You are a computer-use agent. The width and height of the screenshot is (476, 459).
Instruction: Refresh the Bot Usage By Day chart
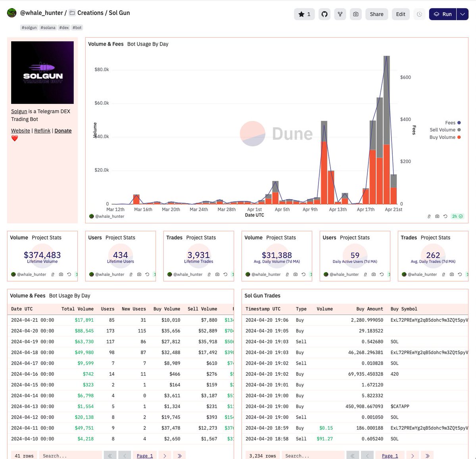(445, 216)
